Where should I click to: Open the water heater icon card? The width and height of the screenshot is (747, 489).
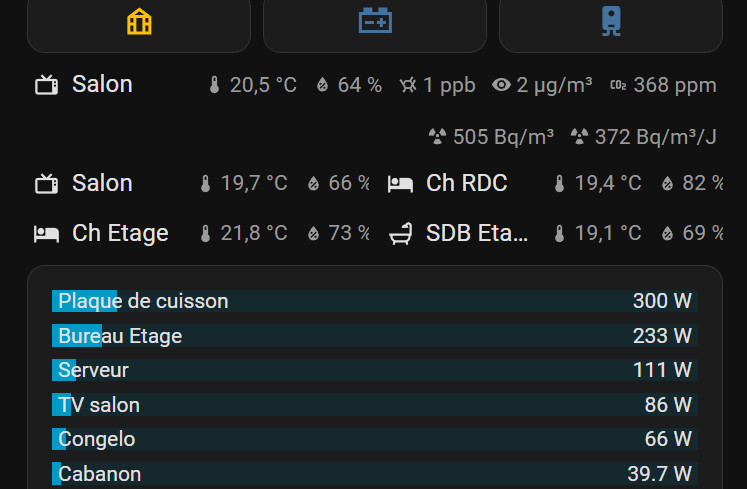tap(611, 22)
